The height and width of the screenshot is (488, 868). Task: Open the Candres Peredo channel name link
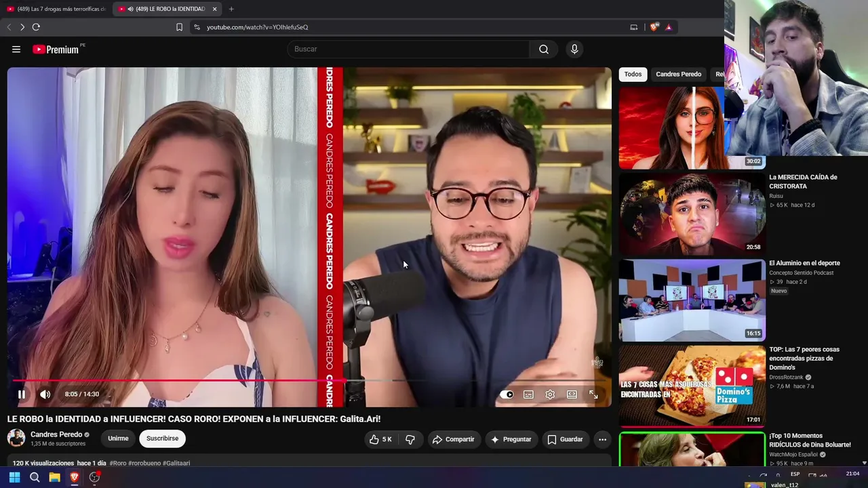pyautogui.click(x=56, y=434)
